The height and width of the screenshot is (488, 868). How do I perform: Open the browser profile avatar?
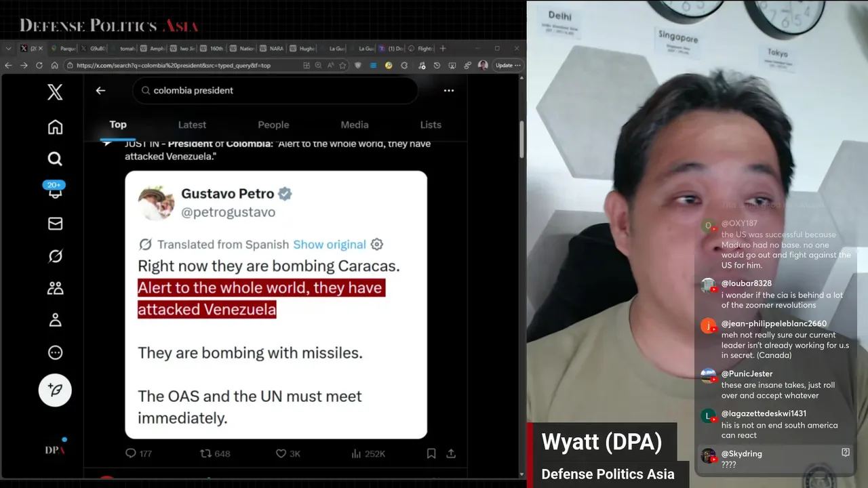[483, 66]
